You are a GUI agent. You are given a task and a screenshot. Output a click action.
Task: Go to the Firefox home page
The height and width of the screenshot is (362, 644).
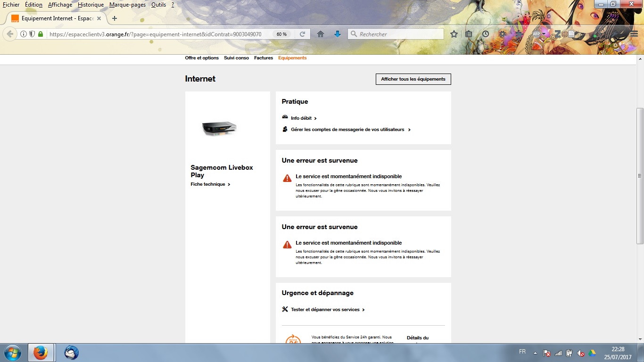[x=321, y=34]
